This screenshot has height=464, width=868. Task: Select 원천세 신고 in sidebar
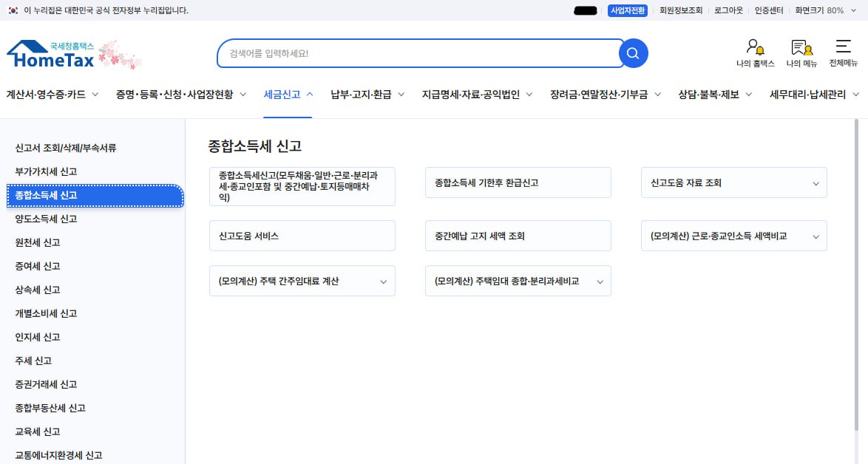point(38,242)
